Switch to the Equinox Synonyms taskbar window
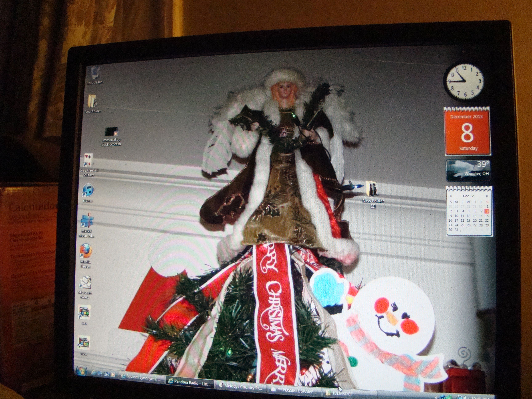The width and height of the screenshot is (532, 399). 141,378
